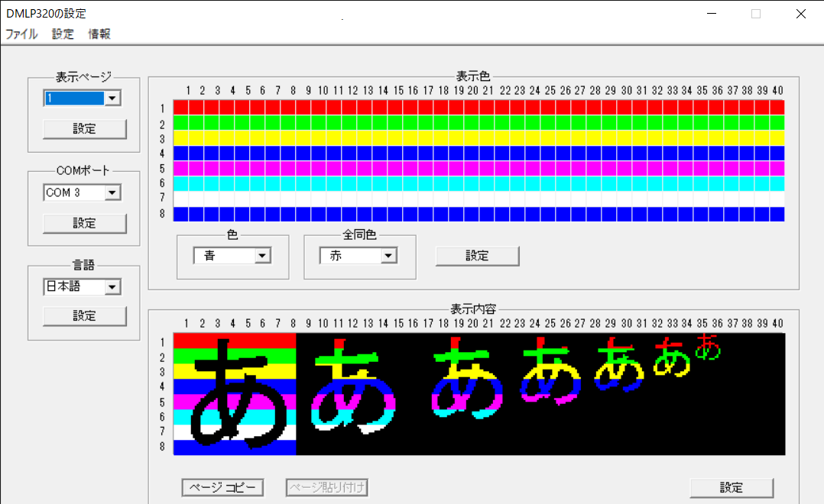Select cyan cell at row 6 column 5 in 表示色
This screenshot has height=504, width=824.
pos(242,183)
